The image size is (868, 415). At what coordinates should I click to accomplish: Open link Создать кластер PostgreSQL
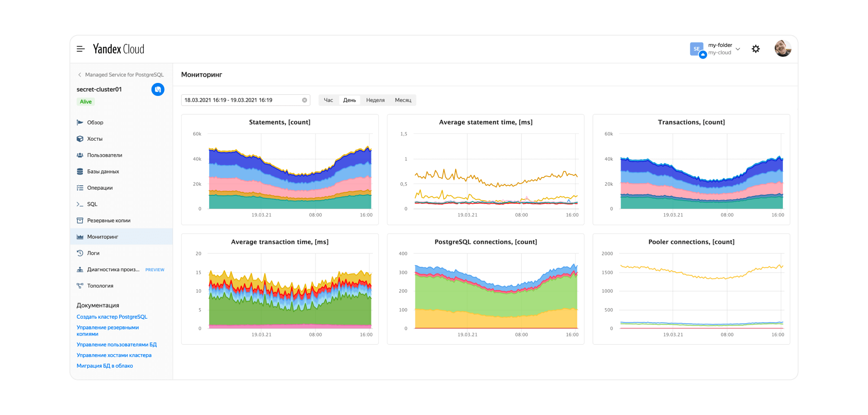(112, 317)
